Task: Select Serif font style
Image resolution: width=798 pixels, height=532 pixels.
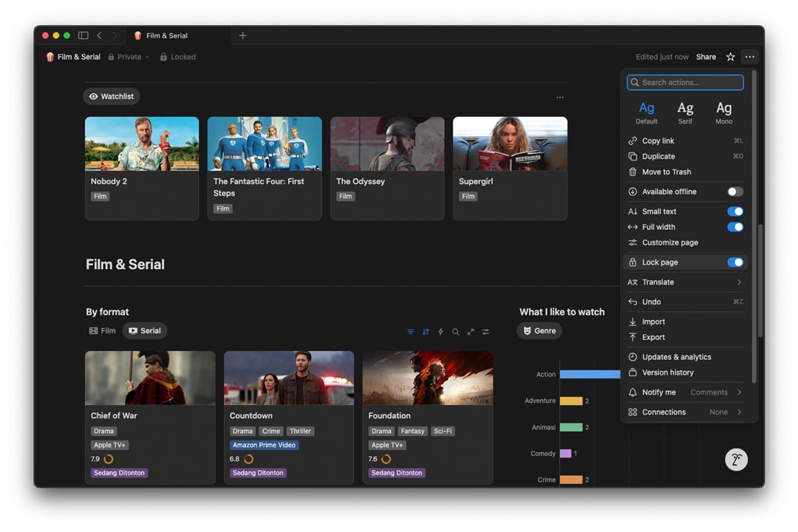Action: [x=685, y=112]
